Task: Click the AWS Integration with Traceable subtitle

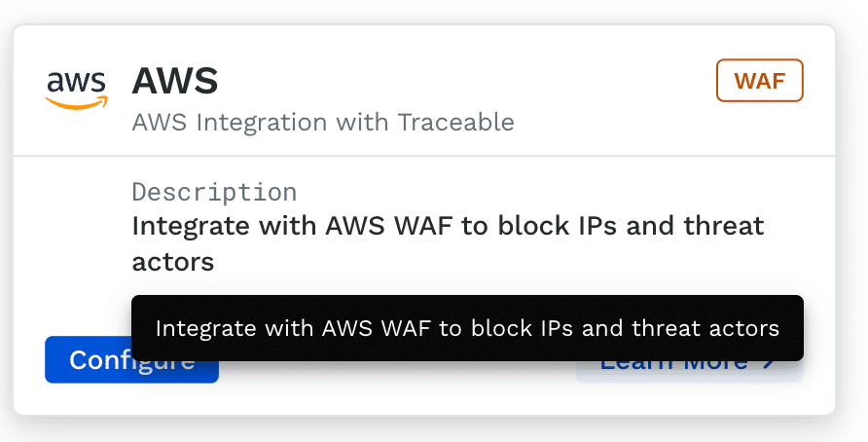Action: (322, 123)
